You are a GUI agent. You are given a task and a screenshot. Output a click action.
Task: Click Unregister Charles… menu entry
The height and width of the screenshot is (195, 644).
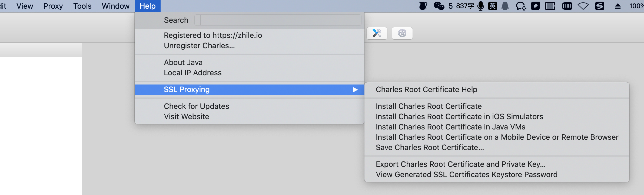(199, 45)
